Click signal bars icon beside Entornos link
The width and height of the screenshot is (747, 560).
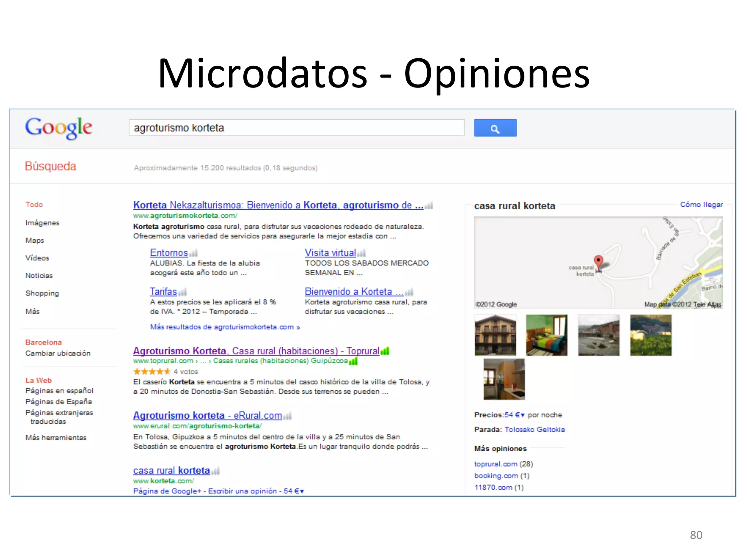click(194, 253)
